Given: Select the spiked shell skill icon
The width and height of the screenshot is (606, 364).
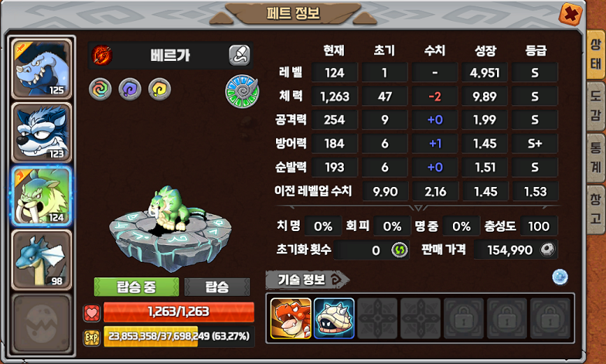Looking at the screenshot, I should [x=334, y=318].
